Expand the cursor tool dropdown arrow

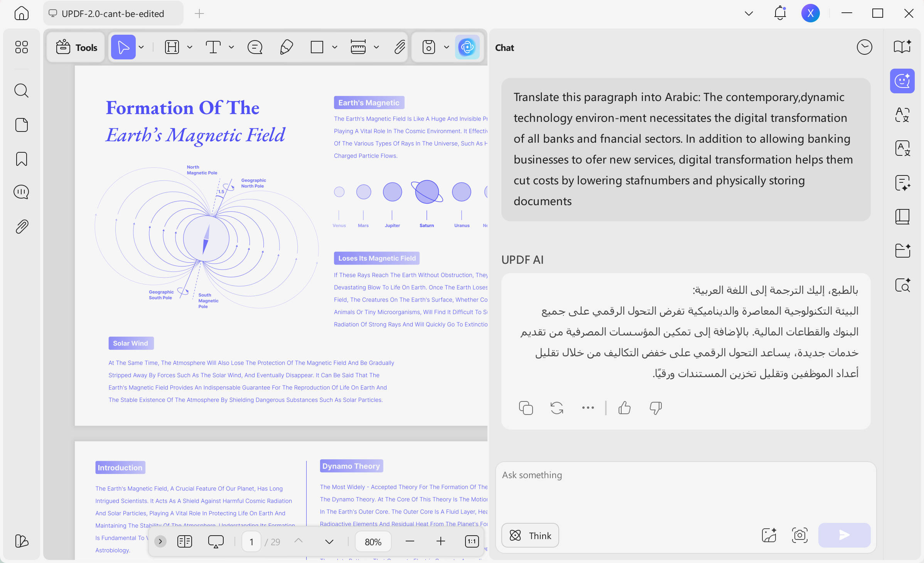pos(142,47)
